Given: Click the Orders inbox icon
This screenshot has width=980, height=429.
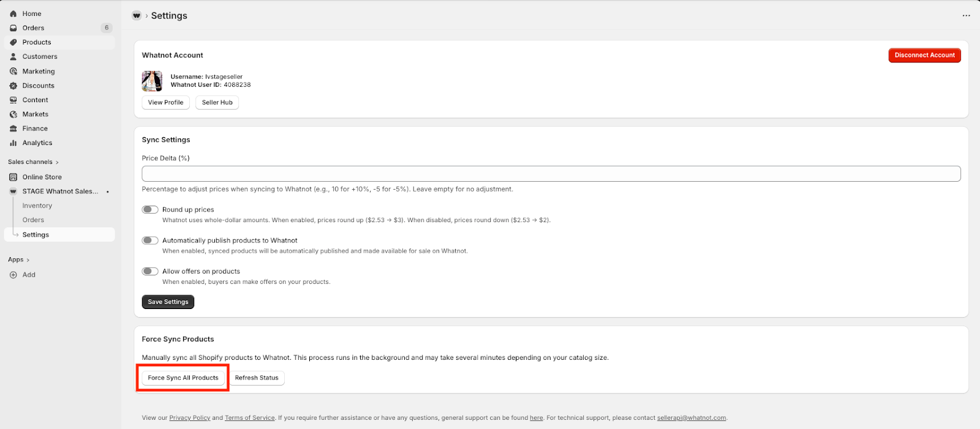Looking at the screenshot, I should pos(13,28).
